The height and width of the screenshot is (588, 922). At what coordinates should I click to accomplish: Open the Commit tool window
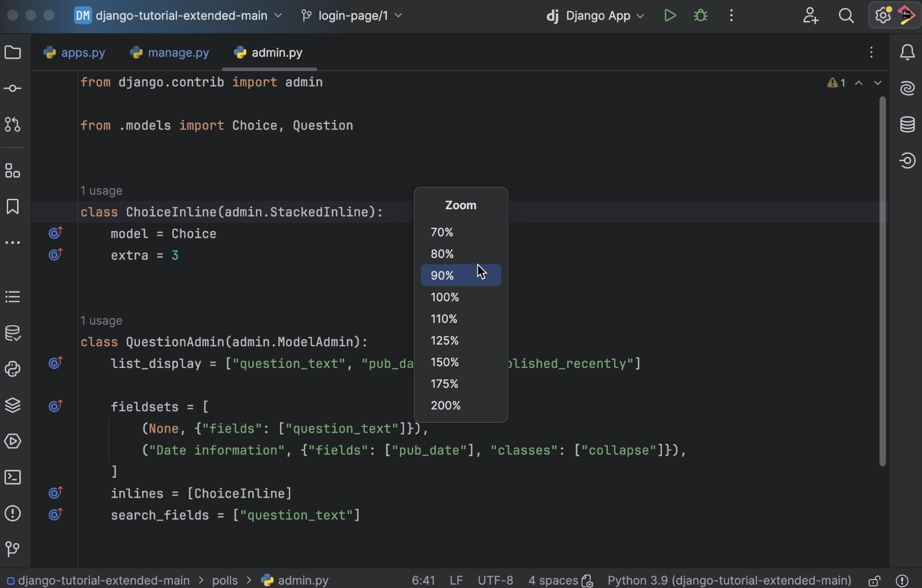[13, 88]
